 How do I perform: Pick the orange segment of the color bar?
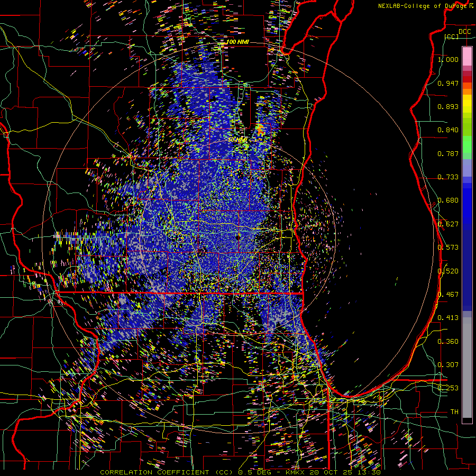[x=467, y=91]
